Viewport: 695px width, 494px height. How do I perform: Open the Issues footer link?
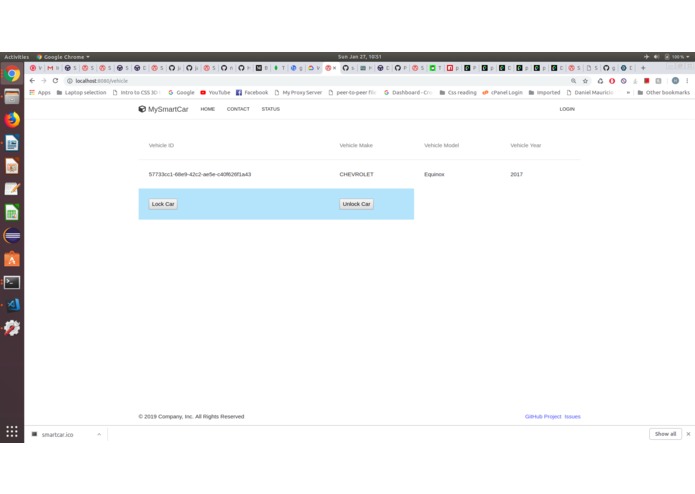572,416
